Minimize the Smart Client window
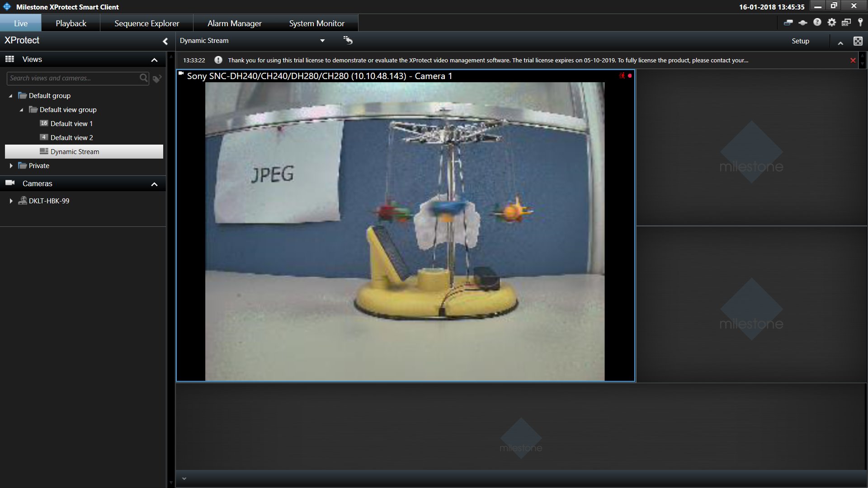 click(817, 6)
